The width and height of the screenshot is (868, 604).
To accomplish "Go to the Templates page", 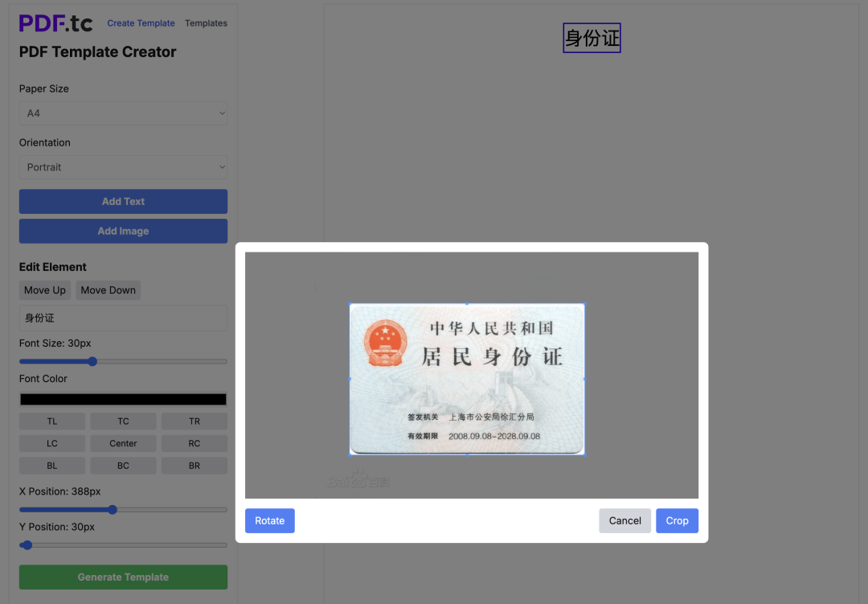I will (206, 23).
